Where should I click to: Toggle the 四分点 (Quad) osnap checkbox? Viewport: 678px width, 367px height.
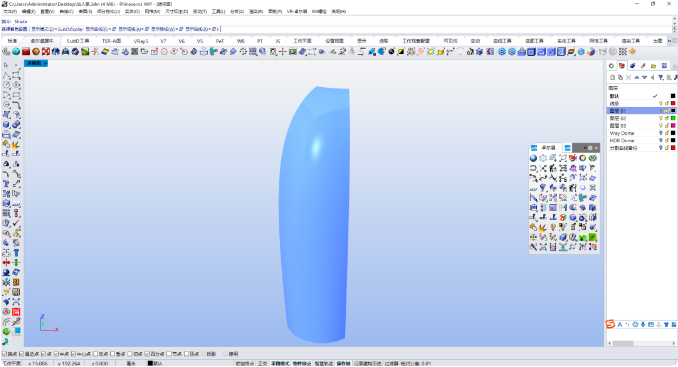(147, 354)
